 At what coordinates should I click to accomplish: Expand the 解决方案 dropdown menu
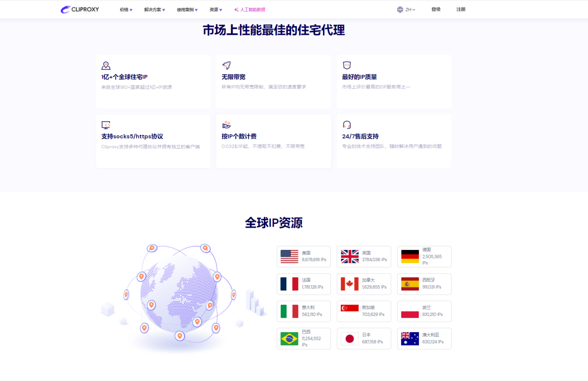[x=155, y=10]
